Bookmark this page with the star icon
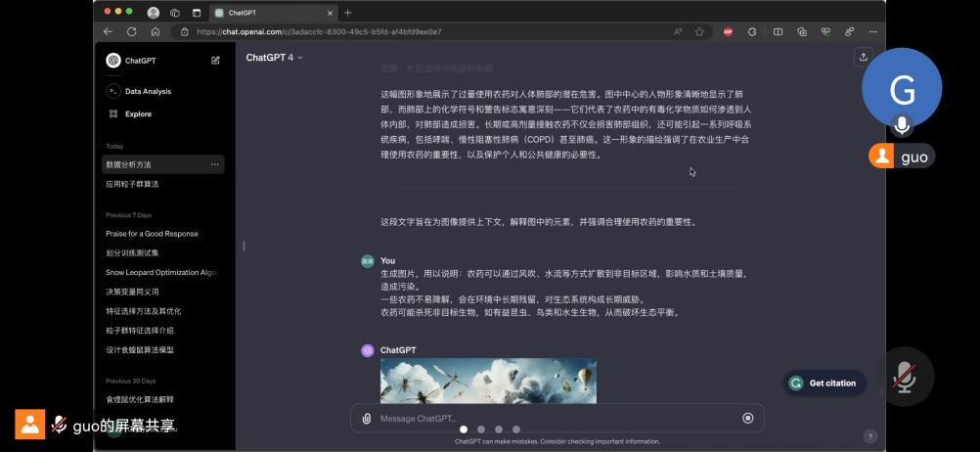The height and width of the screenshot is (452, 980). [699, 31]
